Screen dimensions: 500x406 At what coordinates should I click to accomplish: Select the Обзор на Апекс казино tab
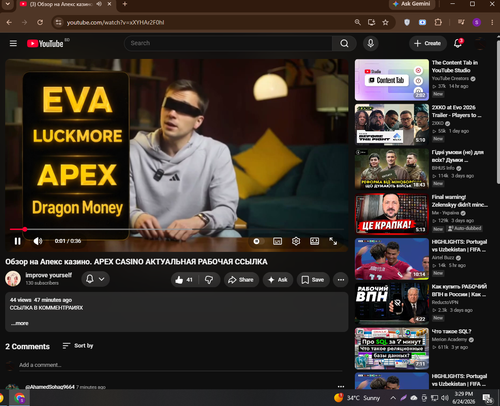pos(60,4)
